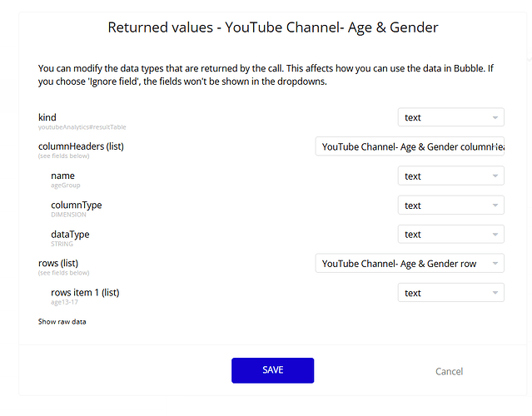532x416 pixels.
Task: Open the rows (list) type dropdown
Action: (410, 264)
